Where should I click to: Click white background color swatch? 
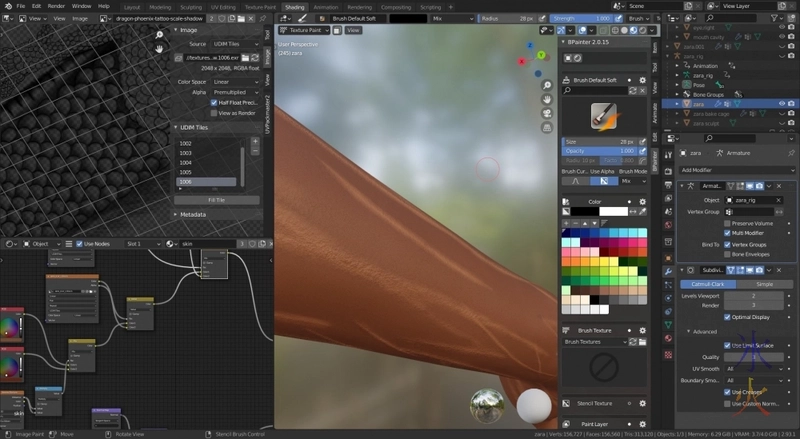[x=613, y=211]
